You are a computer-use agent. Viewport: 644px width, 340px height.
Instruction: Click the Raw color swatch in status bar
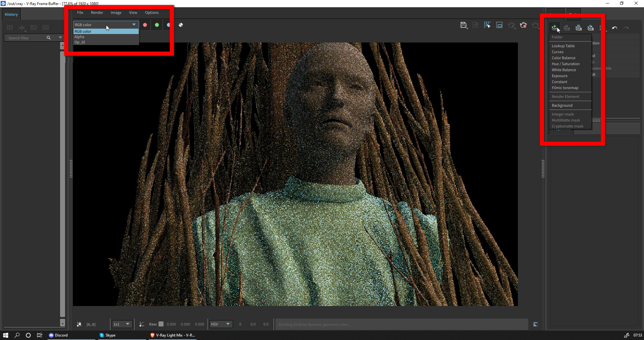click(x=161, y=324)
